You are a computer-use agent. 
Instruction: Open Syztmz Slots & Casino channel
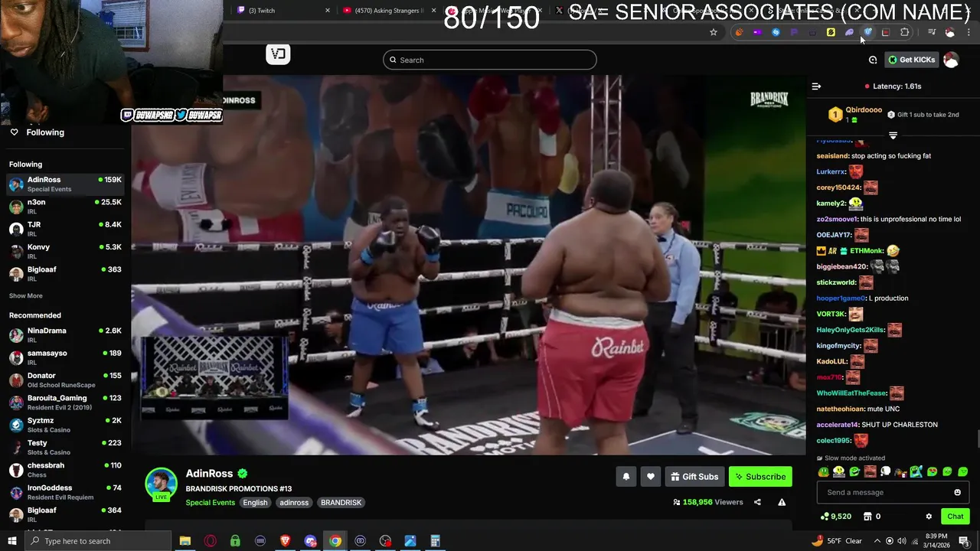pos(65,424)
